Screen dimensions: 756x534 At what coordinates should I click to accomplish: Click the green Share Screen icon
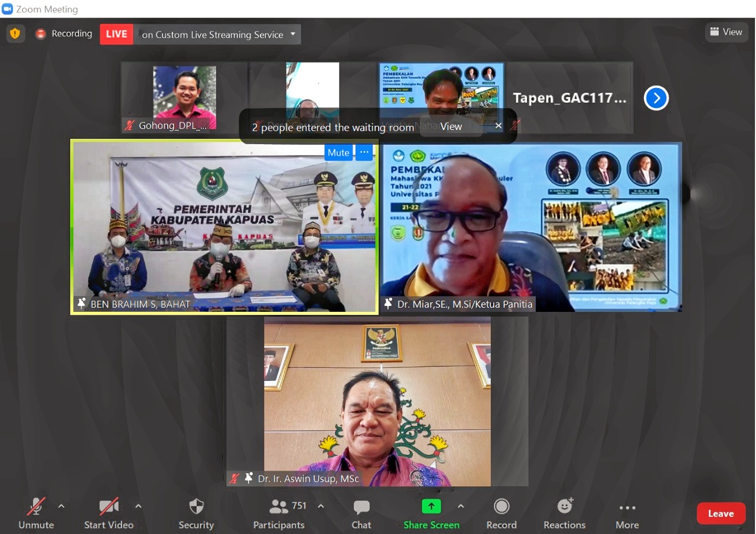[x=431, y=507]
